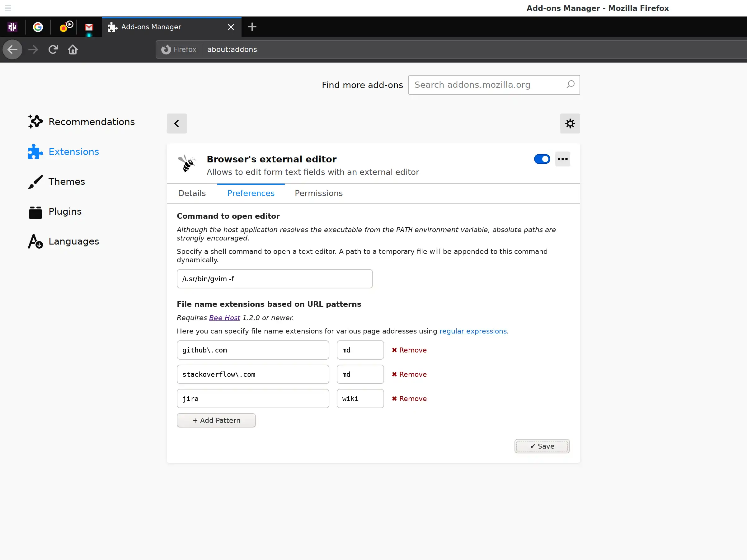This screenshot has width=747, height=560.
Task: Click the back chevron navigation icon
Action: [176, 124]
